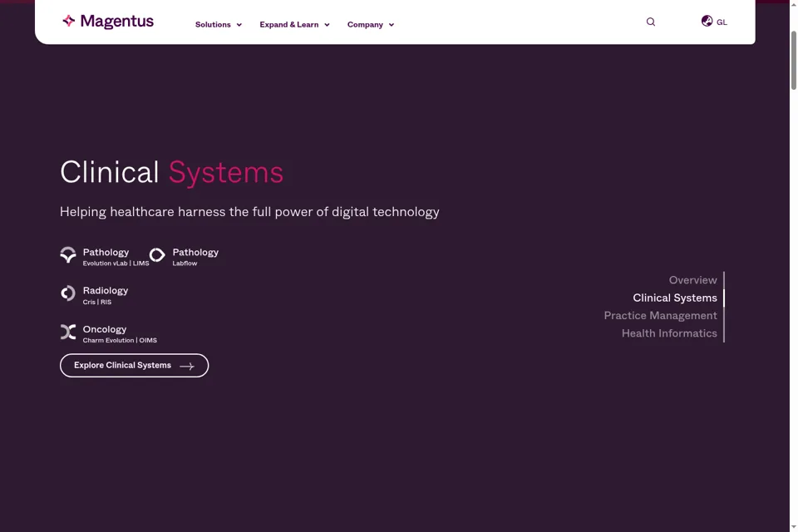This screenshot has width=798, height=532.
Task: Select Clinical Systems in side navigation
Action: [x=675, y=298]
